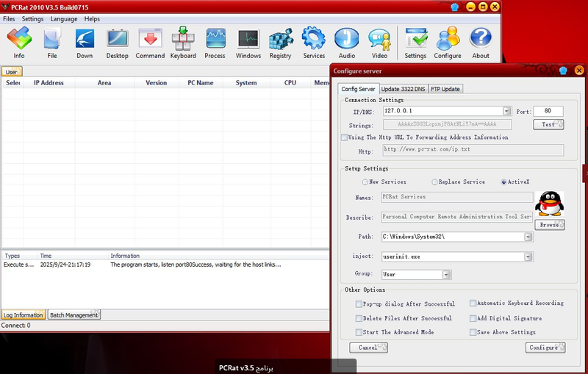
Task: Click the Configure toolbar icon
Action: coord(448,43)
